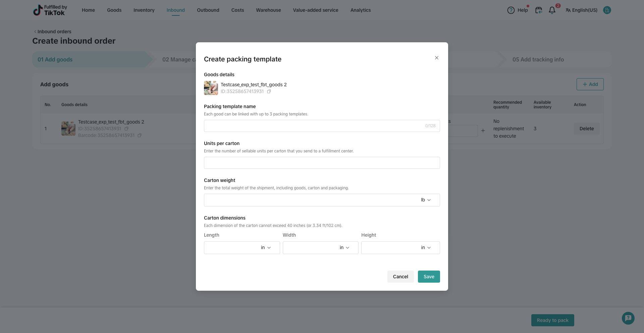Open the Height unit dropdown
644x333 pixels.
coord(426,248)
